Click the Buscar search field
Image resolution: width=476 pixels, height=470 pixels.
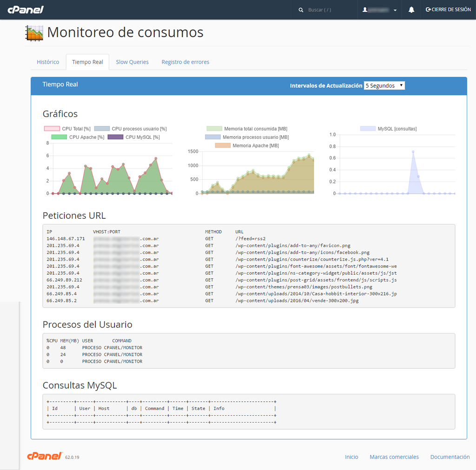click(328, 10)
